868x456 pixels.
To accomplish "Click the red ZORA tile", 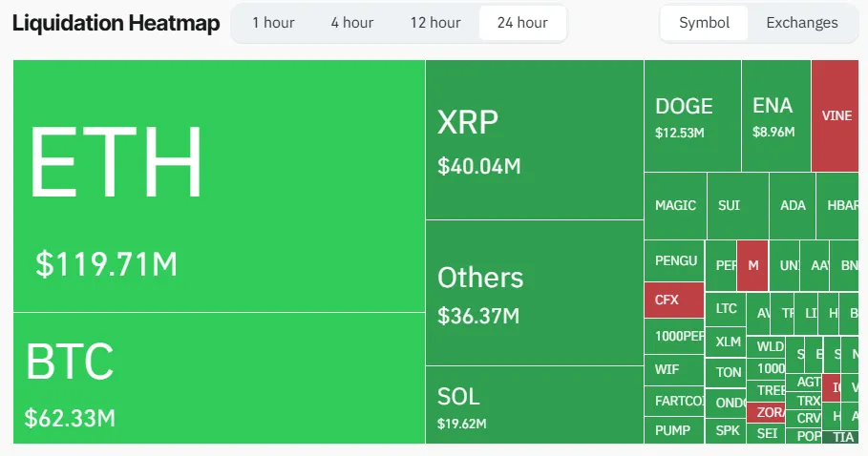I will tap(768, 413).
